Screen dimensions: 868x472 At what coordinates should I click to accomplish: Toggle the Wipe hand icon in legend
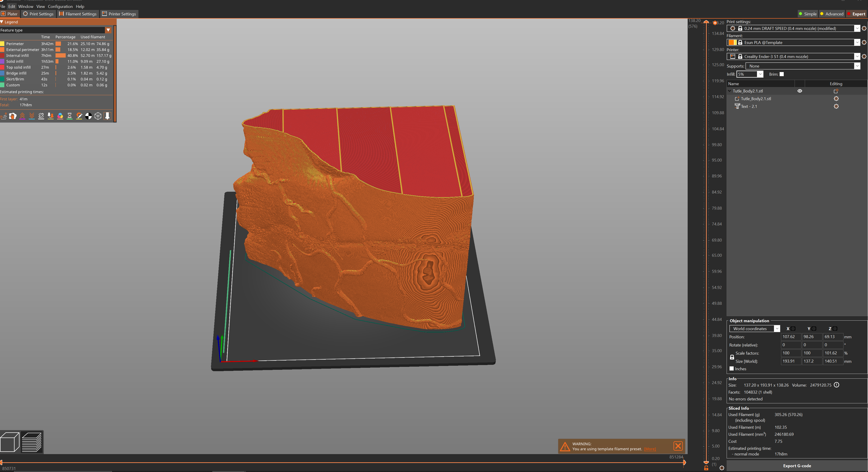point(13,116)
